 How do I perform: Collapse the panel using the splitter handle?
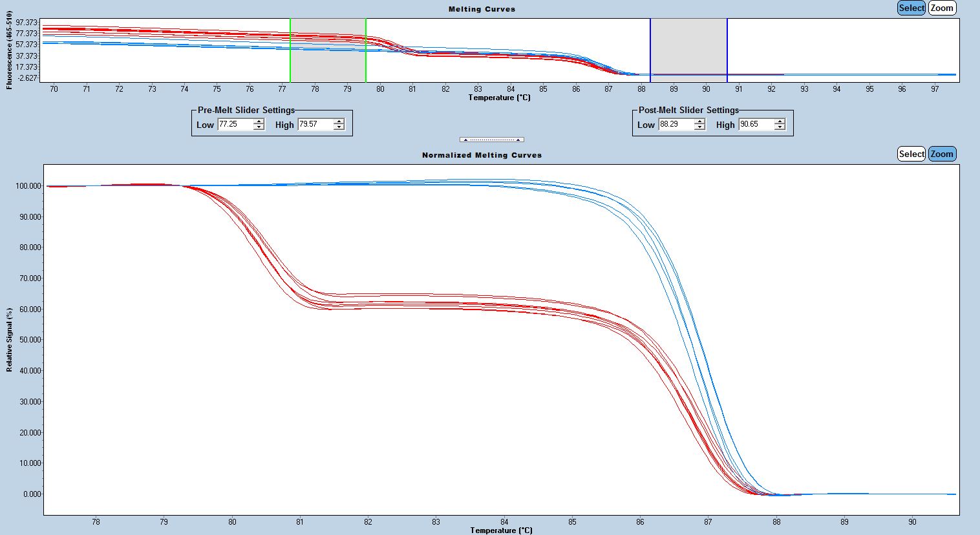[x=491, y=140]
